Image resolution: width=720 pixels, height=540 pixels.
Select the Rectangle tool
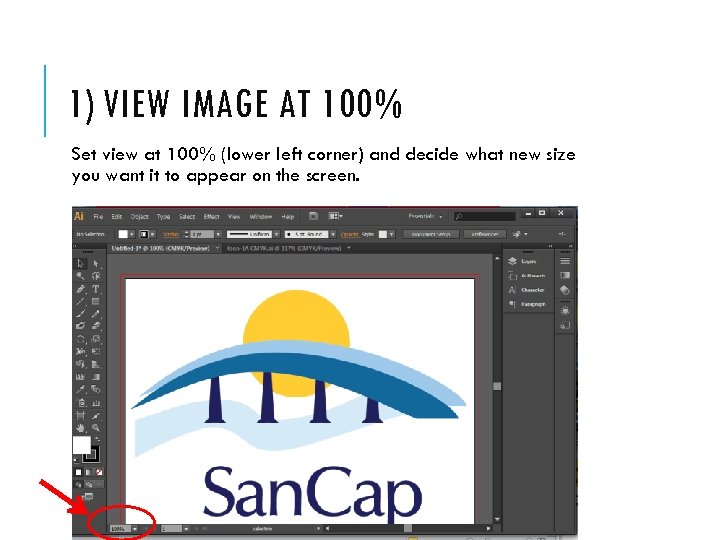point(96,302)
